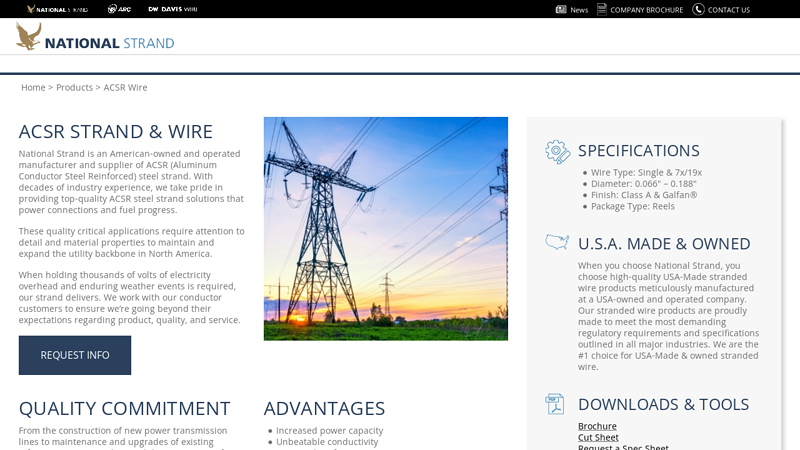Select the Quality Commitment heading
The height and width of the screenshot is (450, 800).
(124, 409)
